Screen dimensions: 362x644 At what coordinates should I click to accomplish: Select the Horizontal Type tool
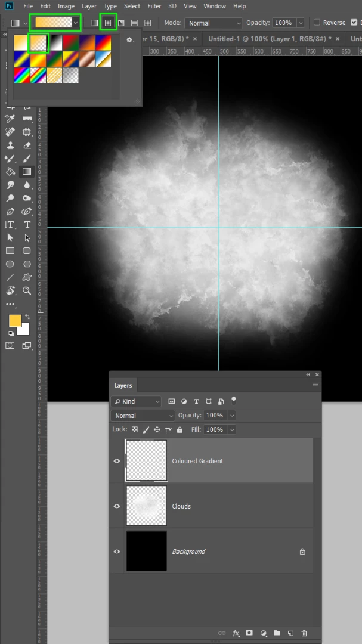(x=27, y=225)
